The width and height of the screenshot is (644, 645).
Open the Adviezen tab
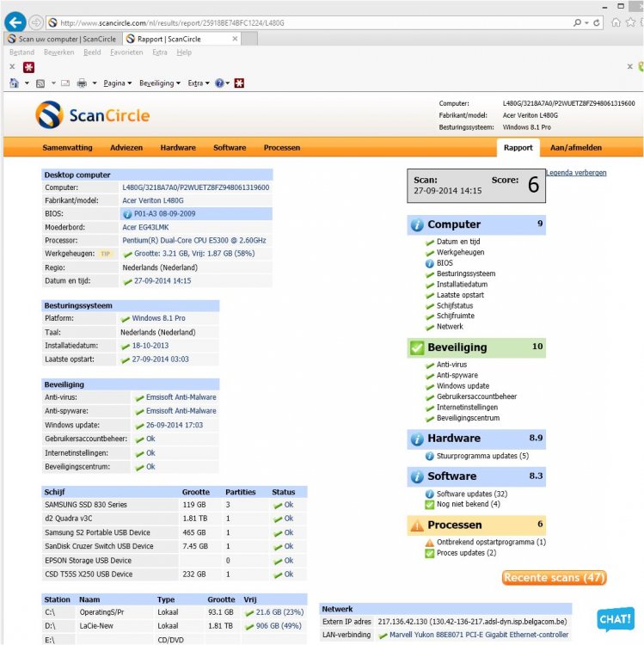click(x=126, y=147)
